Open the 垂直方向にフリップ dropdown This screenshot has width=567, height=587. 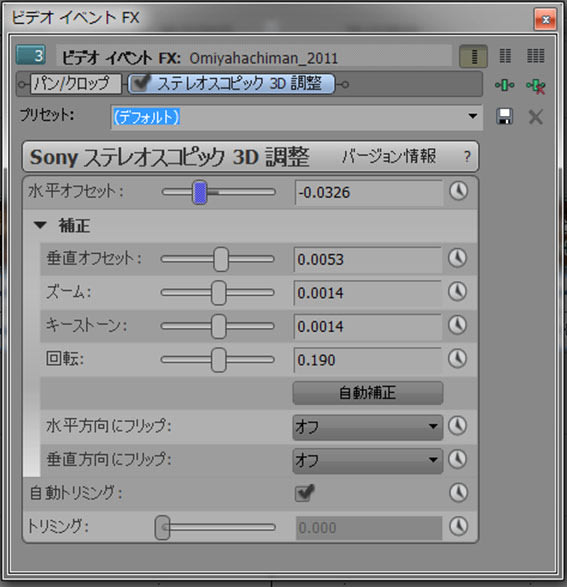(368, 460)
